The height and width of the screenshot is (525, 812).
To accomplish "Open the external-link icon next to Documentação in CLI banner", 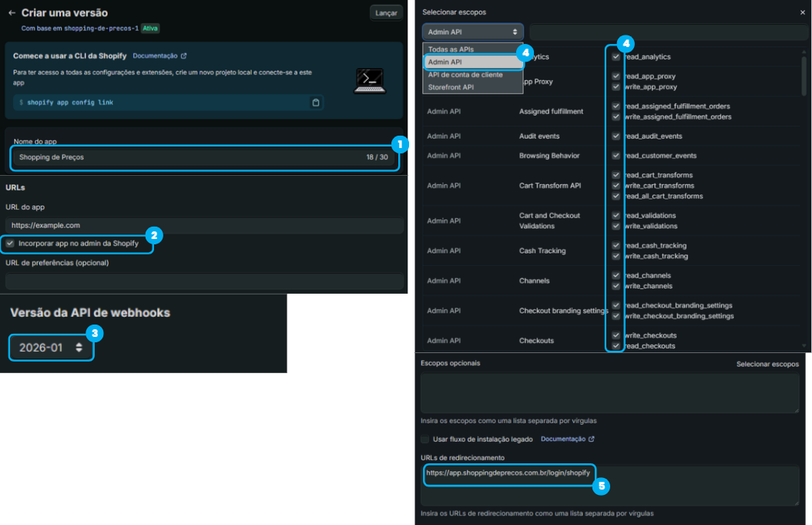I will 184,56.
